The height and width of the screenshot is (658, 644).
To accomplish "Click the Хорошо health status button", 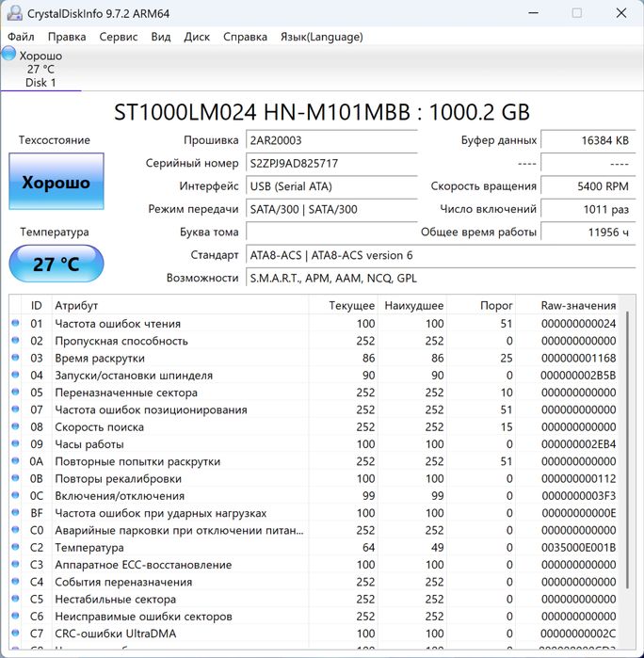I will point(56,182).
